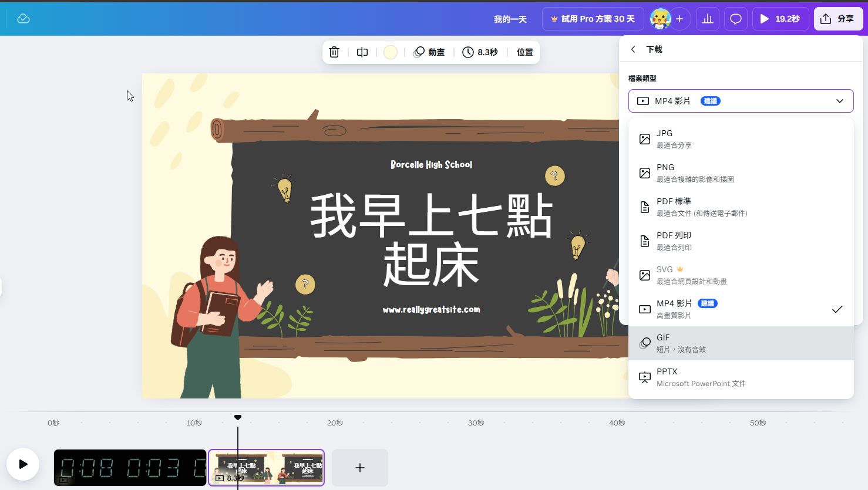Go back using chevron next to 下載
This screenshot has width=868, height=490.
633,49
